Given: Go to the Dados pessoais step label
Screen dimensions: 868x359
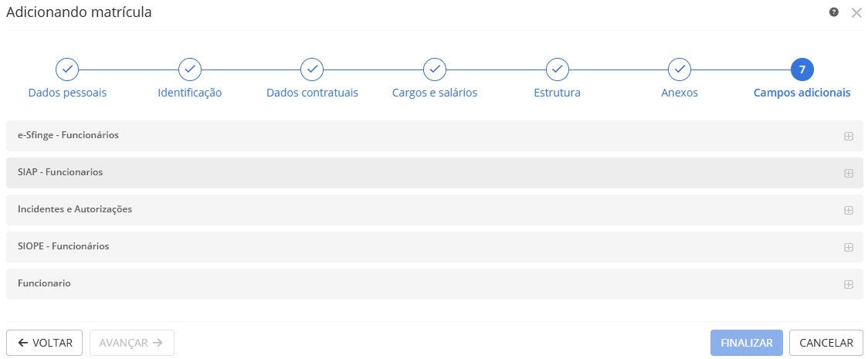Looking at the screenshot, I should coord(67,93).
